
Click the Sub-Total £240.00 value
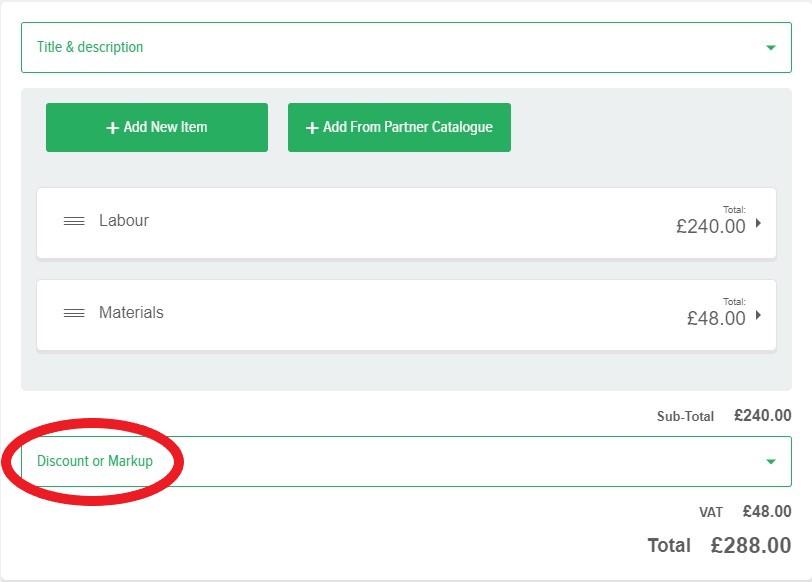tap(762, 415)
